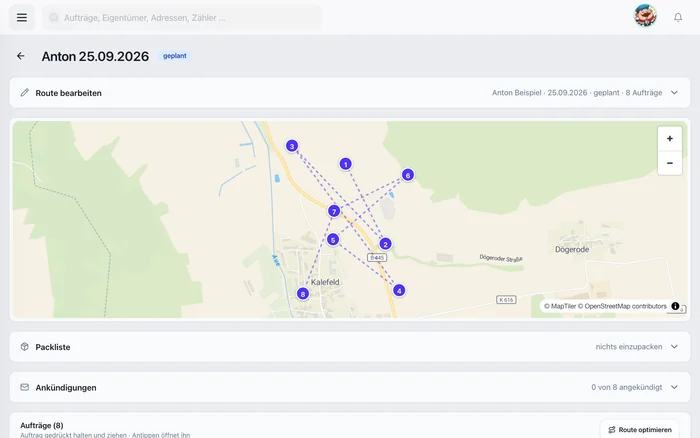This screenshot has width=700, height=438.
Task: Expand the Packliste section chevron
Action: pyautogui.click(x=674, y=346)
